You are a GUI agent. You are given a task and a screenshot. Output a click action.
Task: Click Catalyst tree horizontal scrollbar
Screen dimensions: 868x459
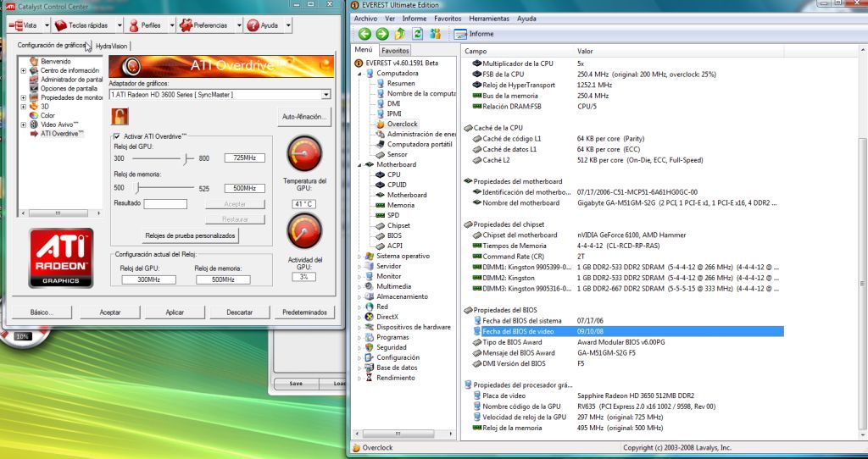pyautogui.click(x=58, y=213)
